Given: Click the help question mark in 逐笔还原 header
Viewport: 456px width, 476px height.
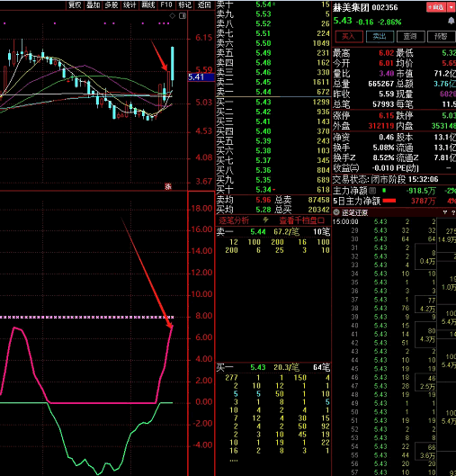Looking at the screenshot, I should [x=453, y=212].
